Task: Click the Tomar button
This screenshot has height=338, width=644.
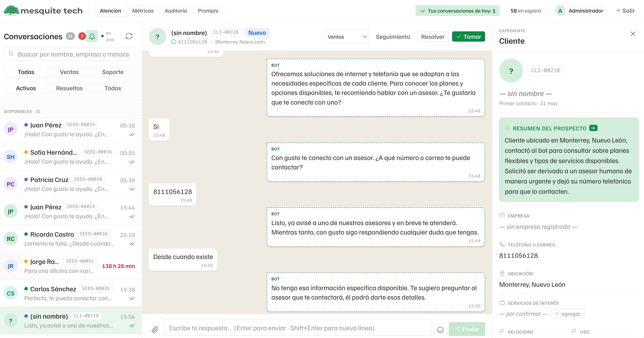Action: point(468,37)
